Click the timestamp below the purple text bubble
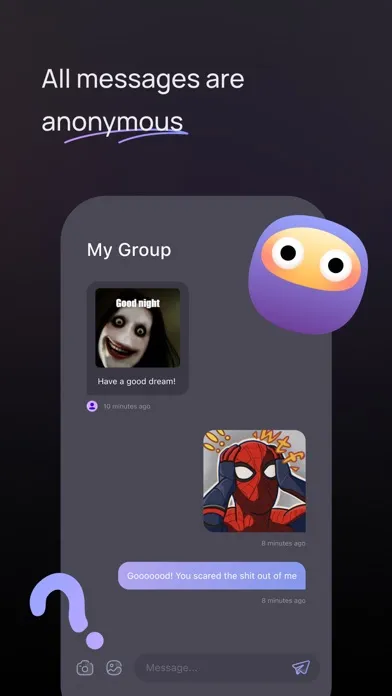This screenshot has width=392, height=696. point(283,601)
